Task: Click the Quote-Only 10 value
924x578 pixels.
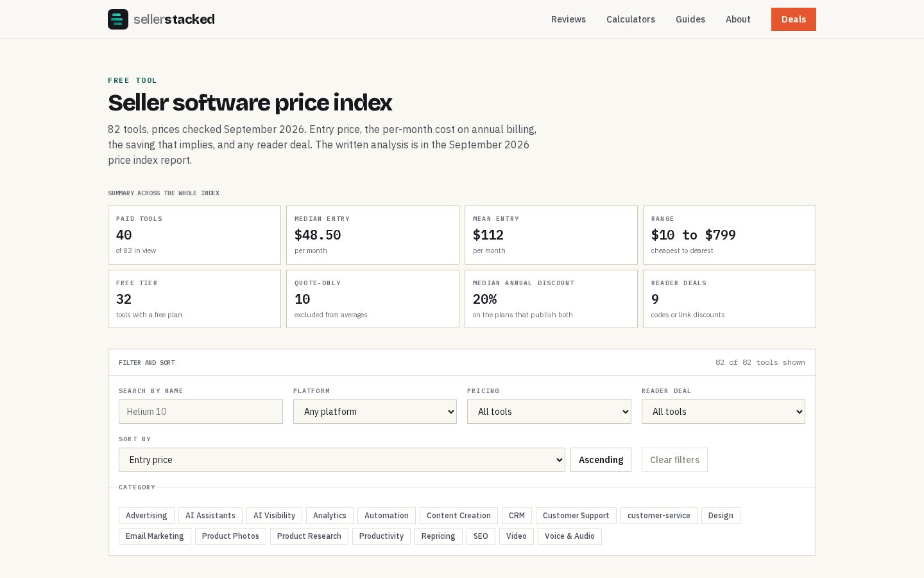Action: click(x=302, y=299)
